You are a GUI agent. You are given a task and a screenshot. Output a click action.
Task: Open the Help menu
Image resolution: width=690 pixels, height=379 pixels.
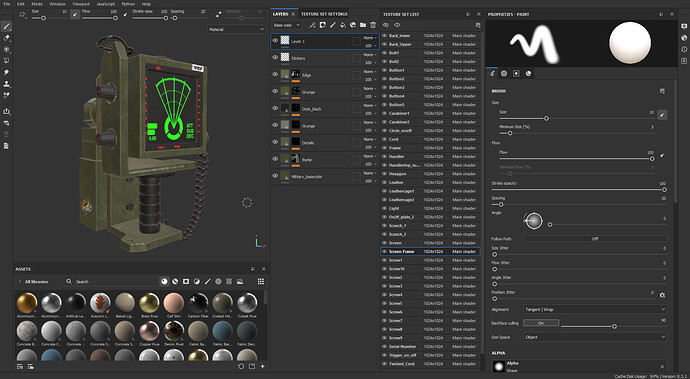pyautogui.click(x=146, y=4)
